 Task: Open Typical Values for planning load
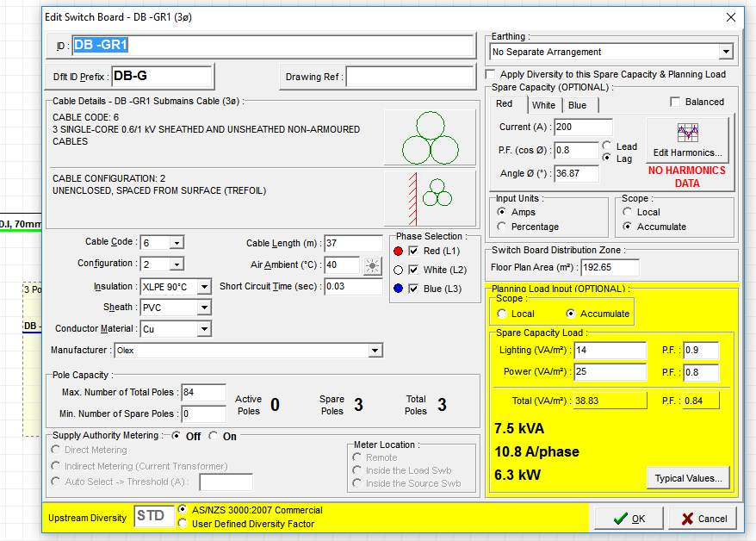tap(687, 478)
